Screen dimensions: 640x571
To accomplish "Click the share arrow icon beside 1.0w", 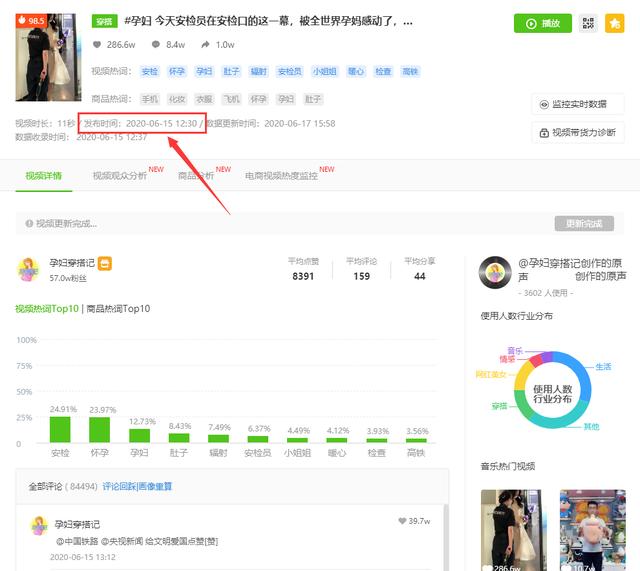I will coord(205,45).
